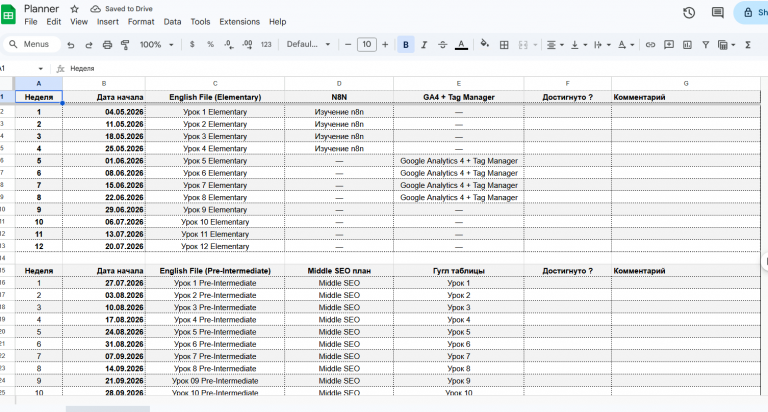The width and height of the screenshot is (768, 412).
Task: Rename the Planner document title
Action: point(41,9)
